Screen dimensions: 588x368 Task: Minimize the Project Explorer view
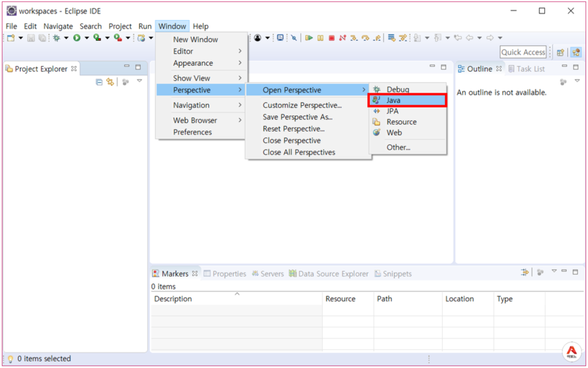(x=127, y=66)
